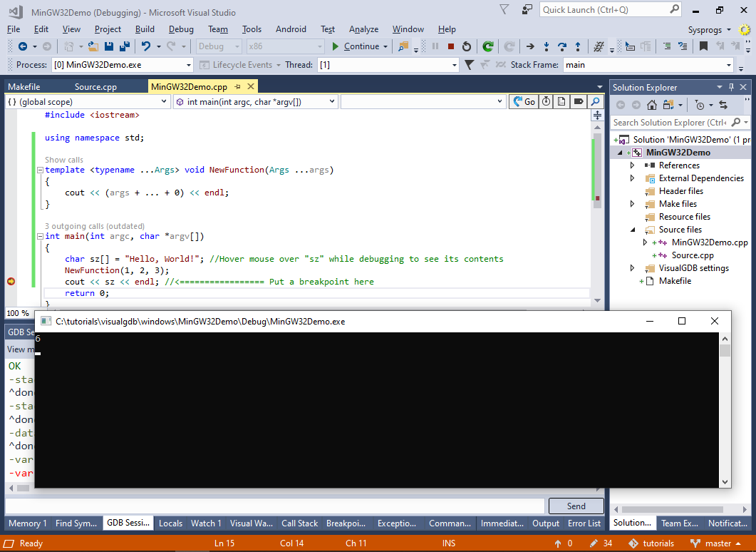
Task: Click the master branch in status bar
Action: coord(715,543)
